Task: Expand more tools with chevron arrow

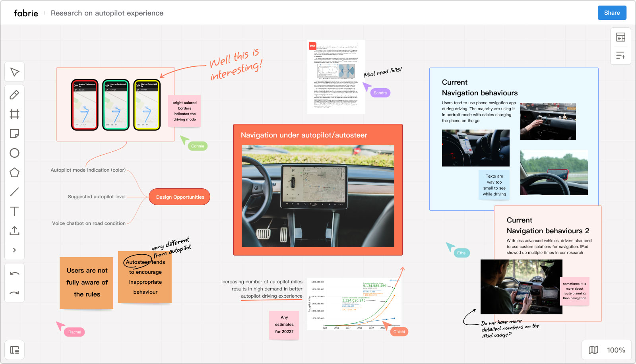Action: pos(15,250)
